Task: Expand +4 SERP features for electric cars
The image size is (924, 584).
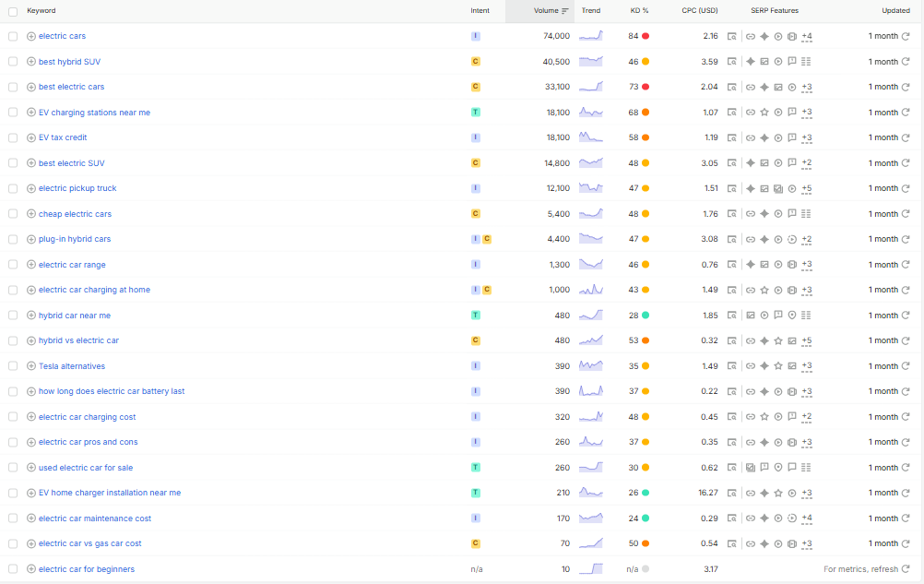Action: pos(807,37)
